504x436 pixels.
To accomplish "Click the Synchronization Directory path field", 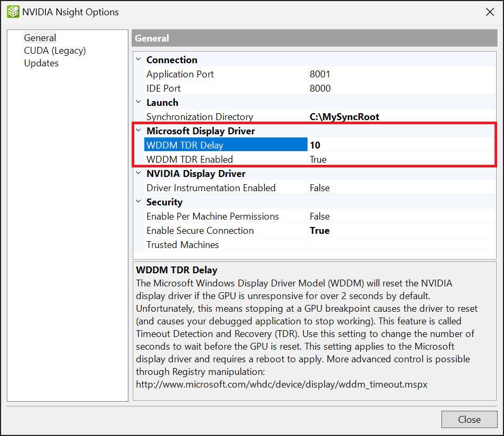I will click(400, 117).
